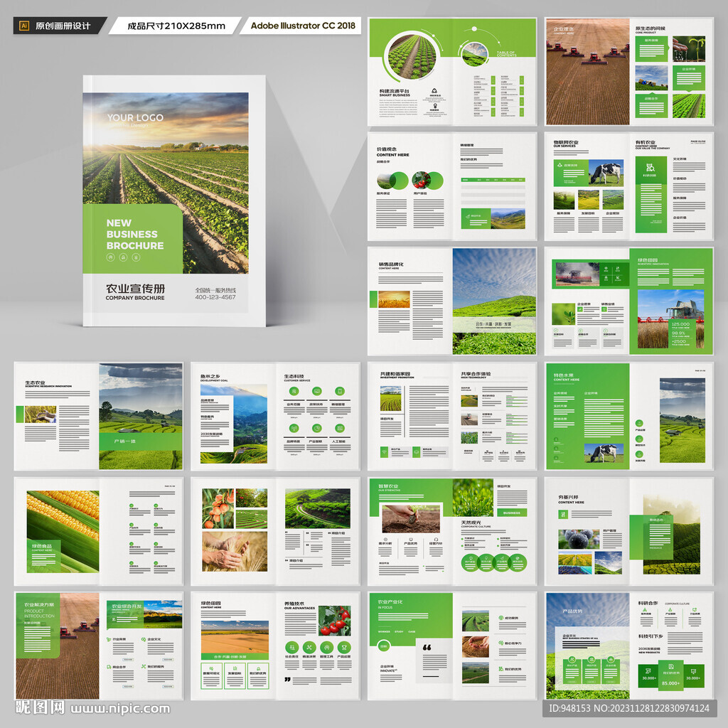This screenshot has width=728, height=728.
Task: Click the 社会责任 round icon under 养殖技术
Action: pos(291,647)
